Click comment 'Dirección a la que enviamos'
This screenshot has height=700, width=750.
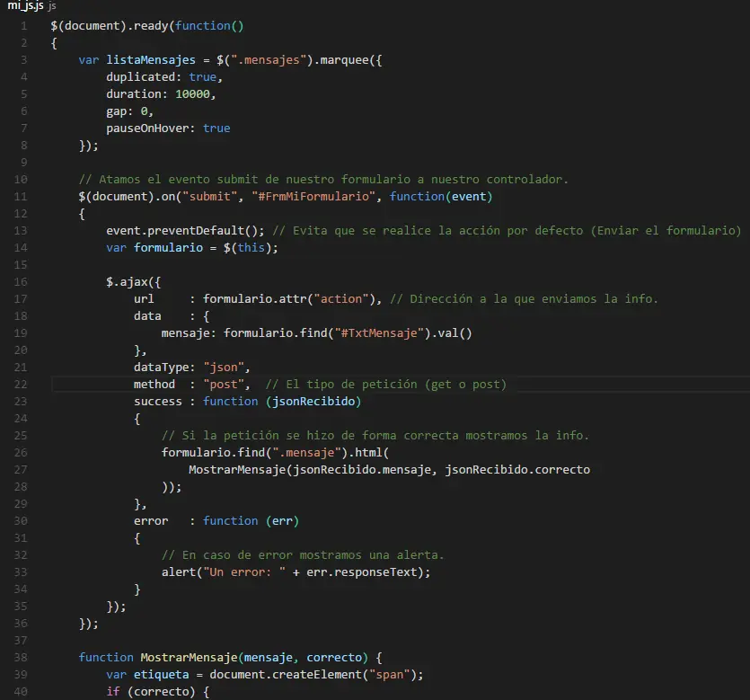point(524,299)
